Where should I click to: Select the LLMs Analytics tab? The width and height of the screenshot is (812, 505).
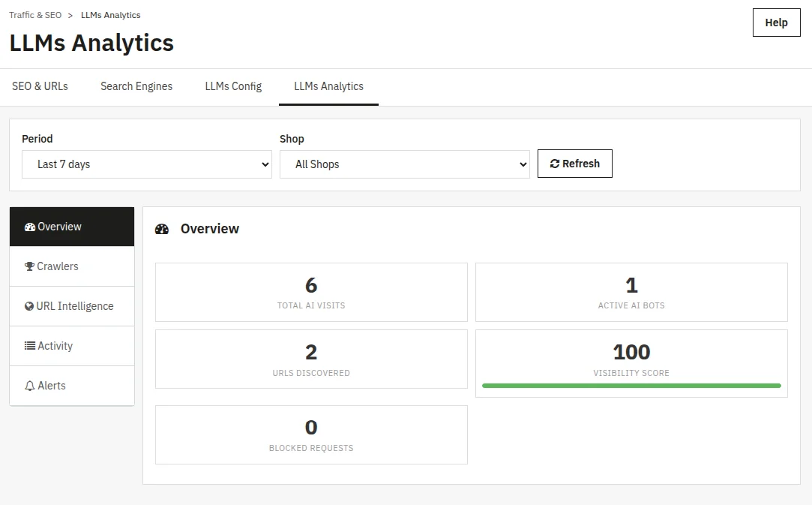329,86
